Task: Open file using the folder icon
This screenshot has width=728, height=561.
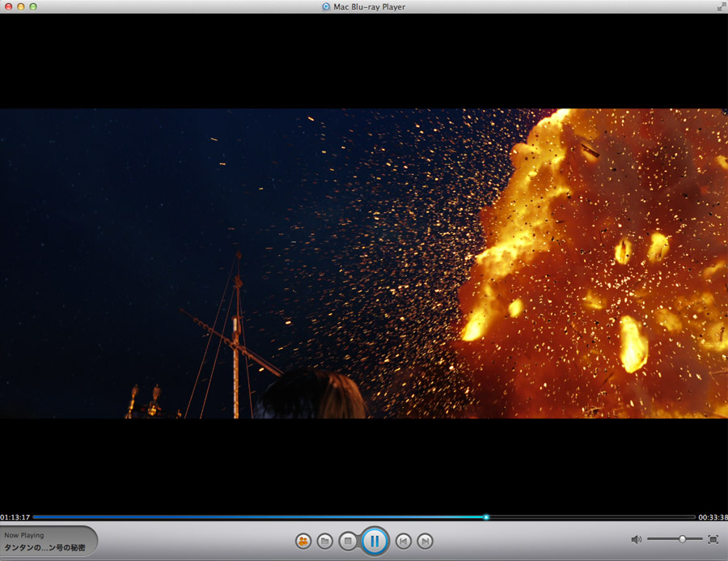Action: point(325,541)
